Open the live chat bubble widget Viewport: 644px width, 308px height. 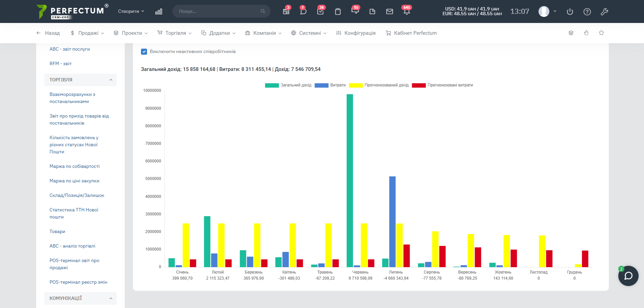[628, 276]
